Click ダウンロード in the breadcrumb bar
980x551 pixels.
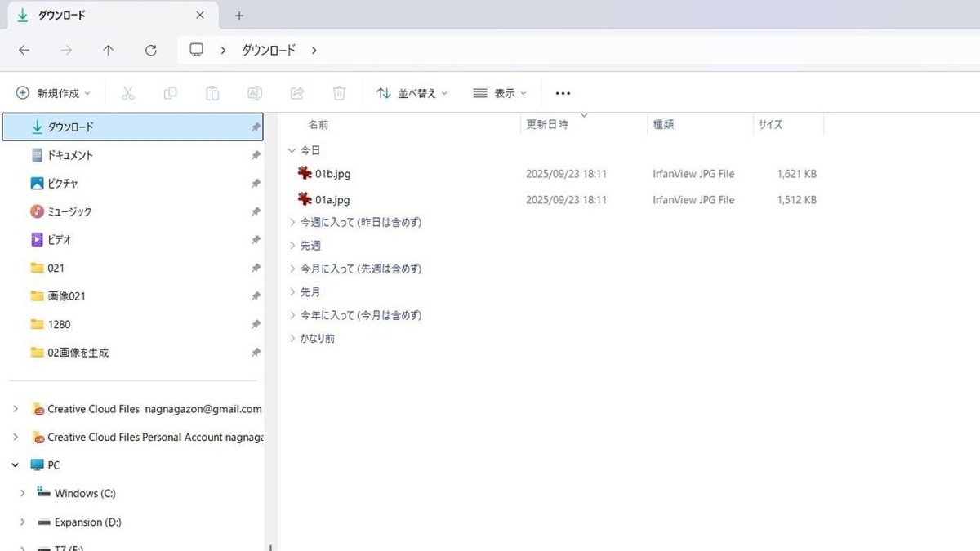point(269,50)
